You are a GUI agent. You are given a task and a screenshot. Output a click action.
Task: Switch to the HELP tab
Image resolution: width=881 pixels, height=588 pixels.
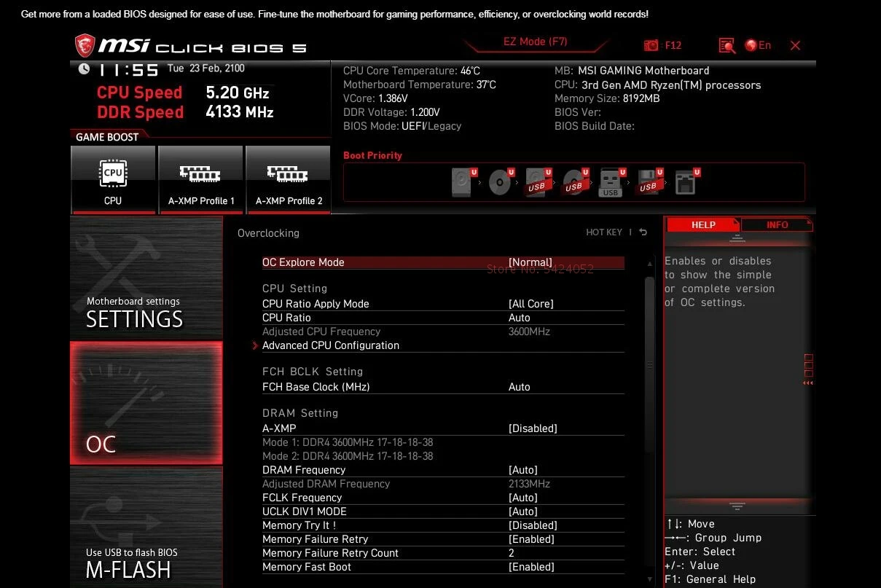point(703,225)
